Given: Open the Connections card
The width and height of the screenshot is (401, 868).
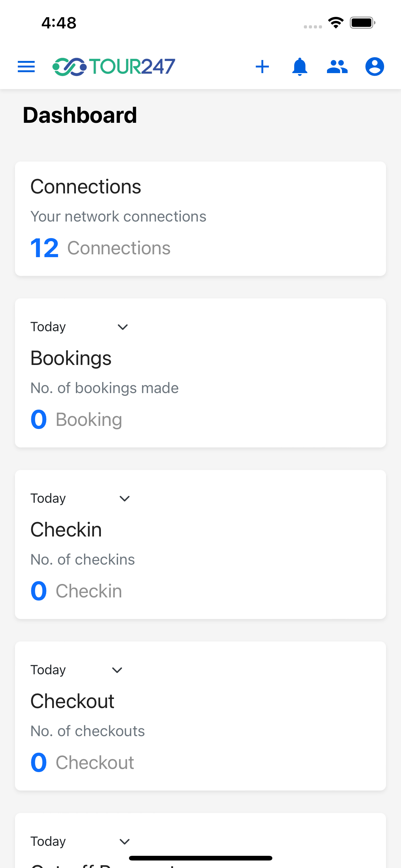Looking at the screenshot, I should [200, 219].
